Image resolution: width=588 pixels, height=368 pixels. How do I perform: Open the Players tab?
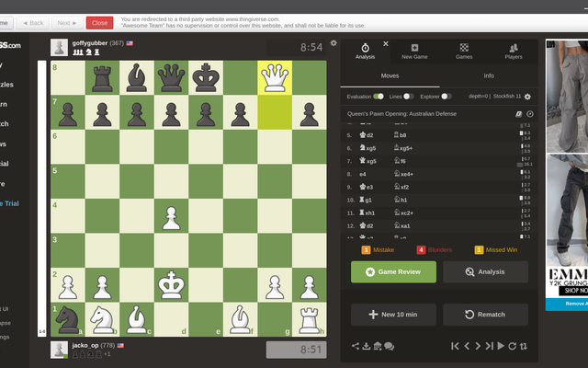tap(514, 52)
